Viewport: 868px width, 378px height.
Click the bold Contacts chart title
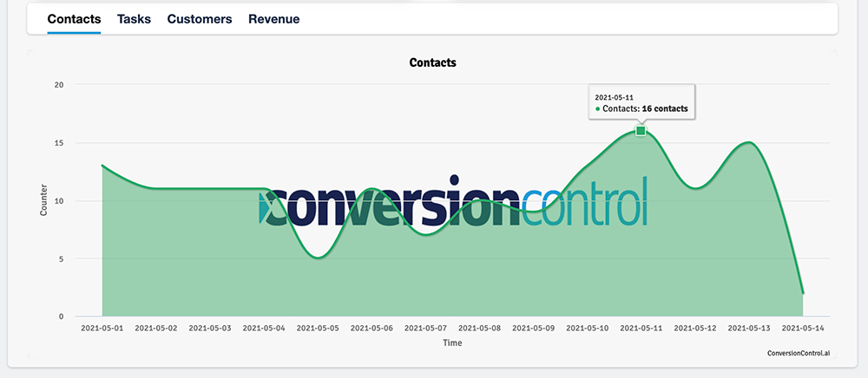(432, 63)
